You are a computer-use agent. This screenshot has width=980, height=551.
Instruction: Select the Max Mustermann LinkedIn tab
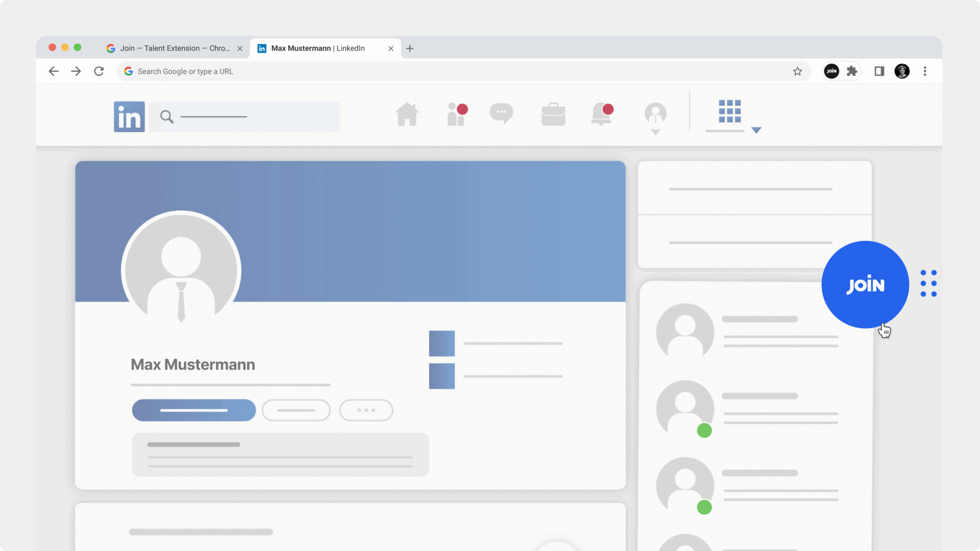[317, 48]
